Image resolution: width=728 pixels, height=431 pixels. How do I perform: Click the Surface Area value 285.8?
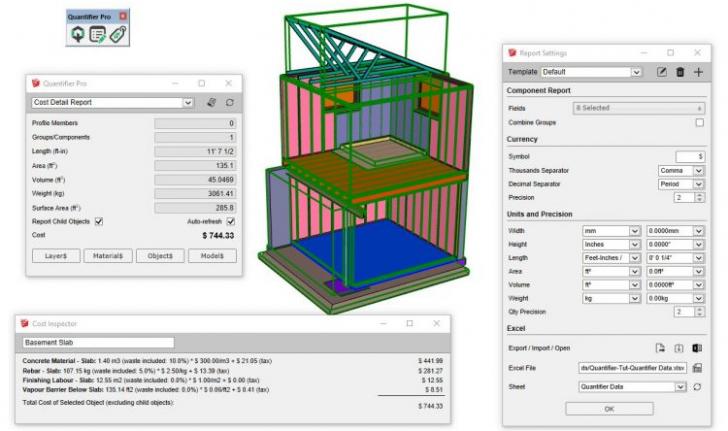(x=195, y=208)
